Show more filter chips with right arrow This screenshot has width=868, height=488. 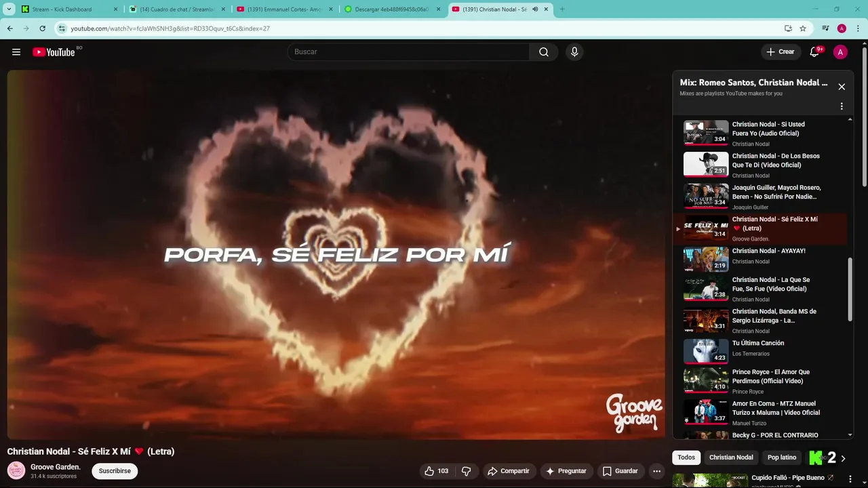pyautogui.click(x=843, y=458)
